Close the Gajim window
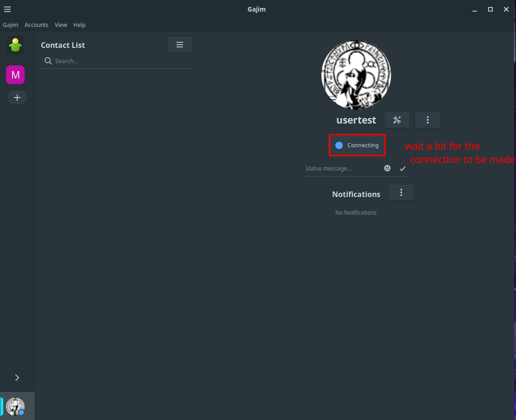The image size is (516, 420). pyautogui.click(x=506, y=9)
